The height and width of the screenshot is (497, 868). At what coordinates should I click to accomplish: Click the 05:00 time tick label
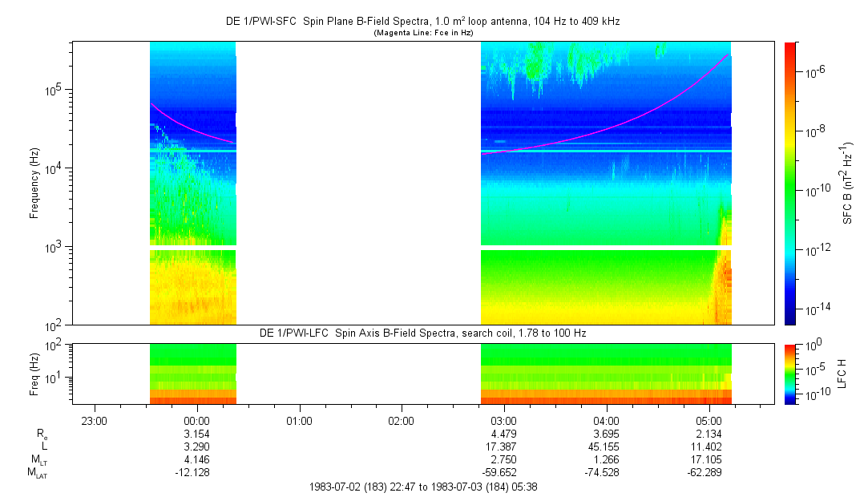coord(708,420)
